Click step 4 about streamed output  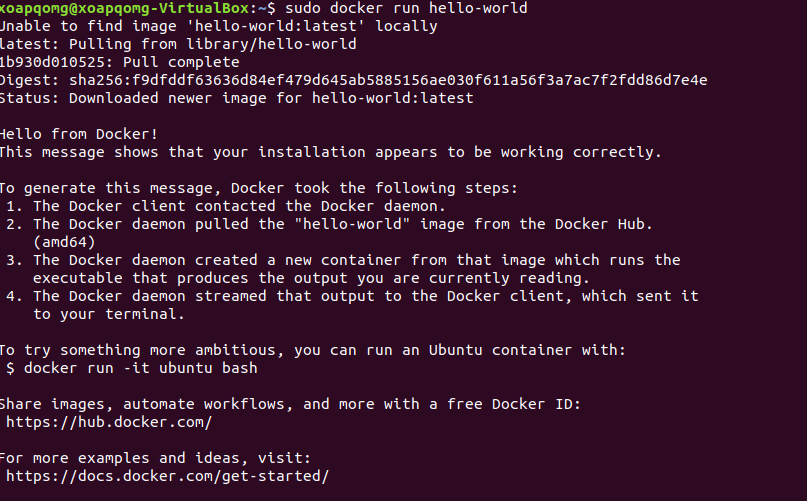point(352,305)
